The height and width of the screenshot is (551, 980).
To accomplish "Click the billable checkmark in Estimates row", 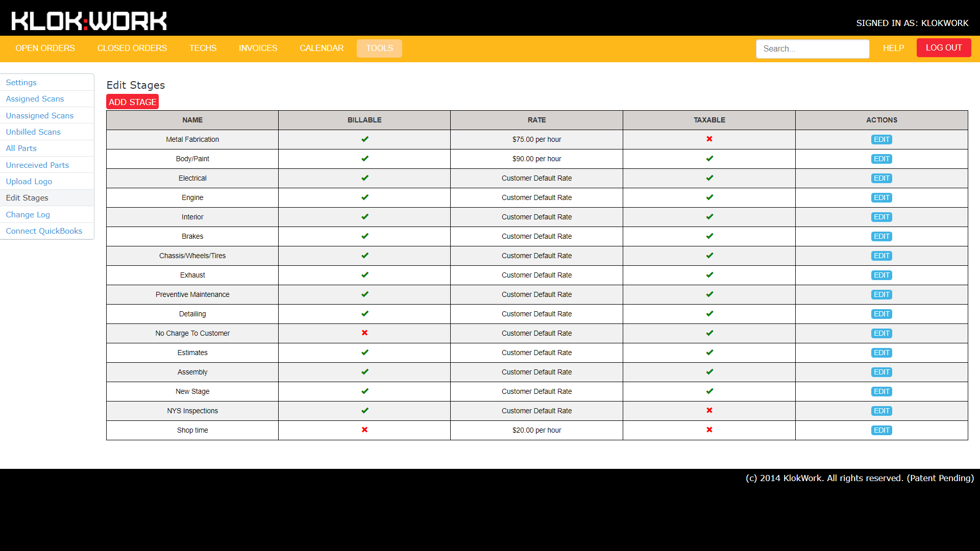I will tap(364, 352).
